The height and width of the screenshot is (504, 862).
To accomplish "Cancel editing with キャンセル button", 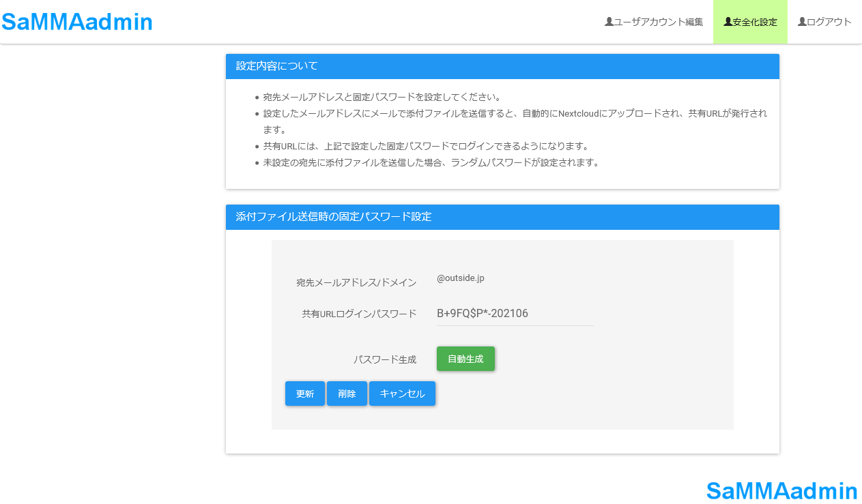I will [402, 394].
